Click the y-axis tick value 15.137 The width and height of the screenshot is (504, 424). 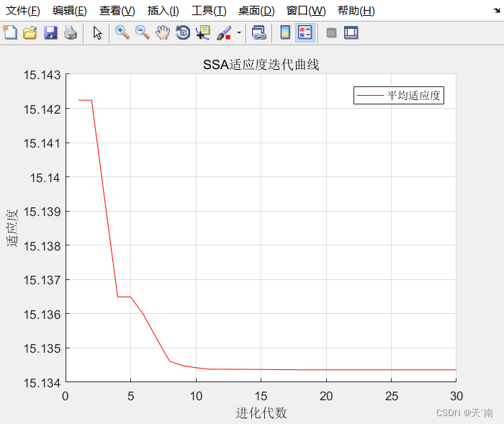tap(42, 280)
